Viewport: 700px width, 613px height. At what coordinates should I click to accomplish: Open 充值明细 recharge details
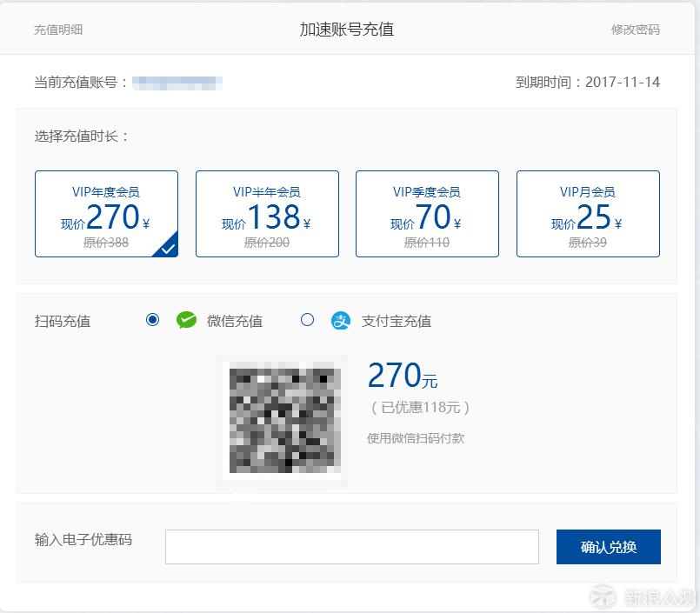tap(54, 29)
